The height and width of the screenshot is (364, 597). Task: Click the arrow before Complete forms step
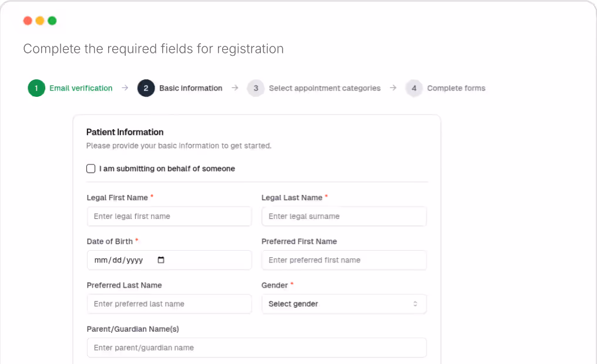pyautogui.click(x=392, y=87)
